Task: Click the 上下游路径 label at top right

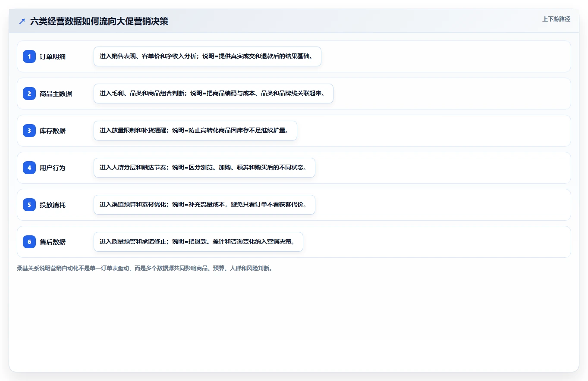Action: tap(556, 19)
